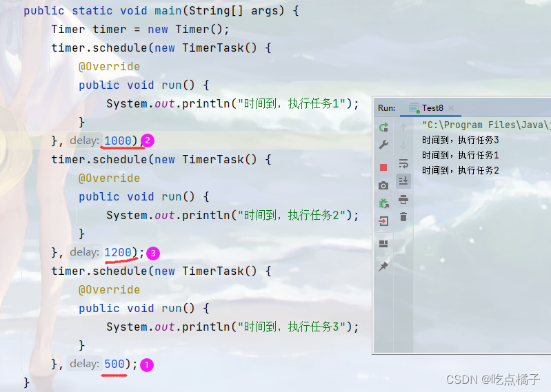Click the main method declaration line
The image size is (551, 392).
click(x=161, y=10)
